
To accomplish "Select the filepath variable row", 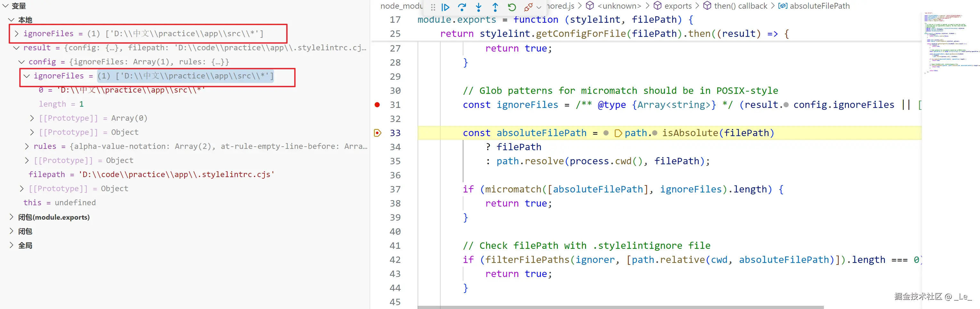I will pyautogui.click(x=185, y=174).
